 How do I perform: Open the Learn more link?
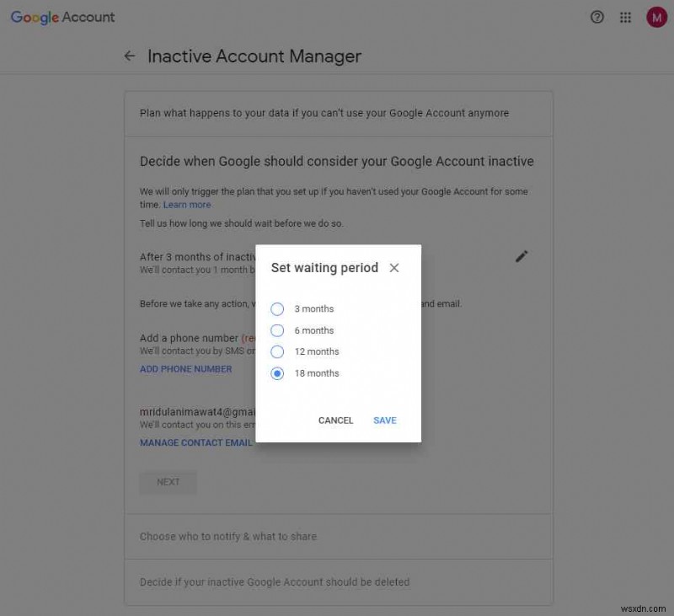187,204
